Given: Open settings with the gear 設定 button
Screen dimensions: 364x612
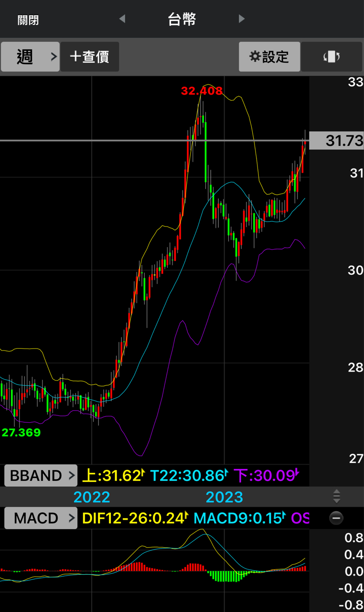Looking at the screenshot, I should [269, 57].
